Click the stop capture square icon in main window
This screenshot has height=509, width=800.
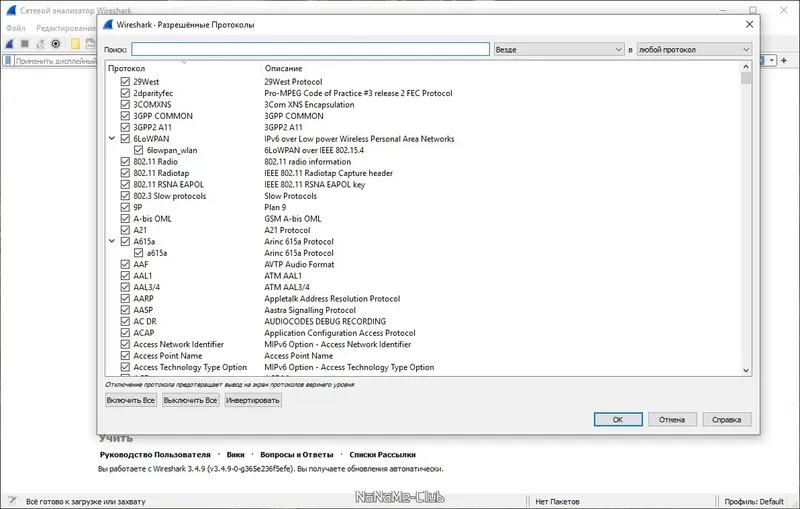tap(24, 44)
